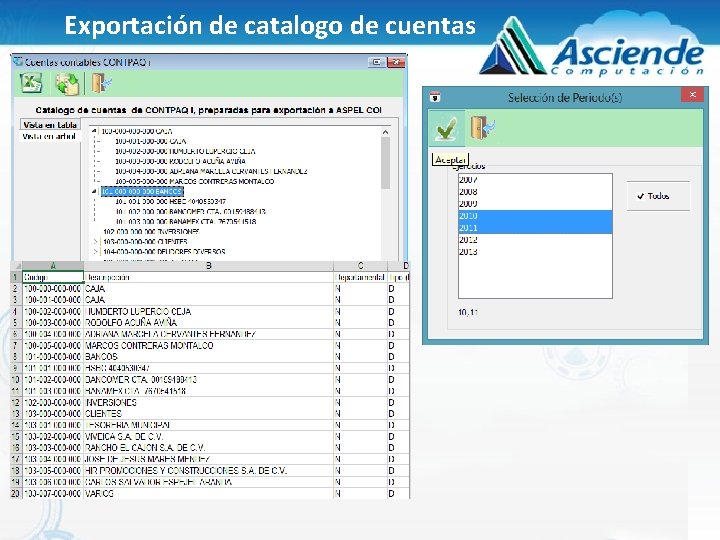Click cell 103-007-000-000 in column A
Screen dimensions: 720x540
click(x=53, y=494)
